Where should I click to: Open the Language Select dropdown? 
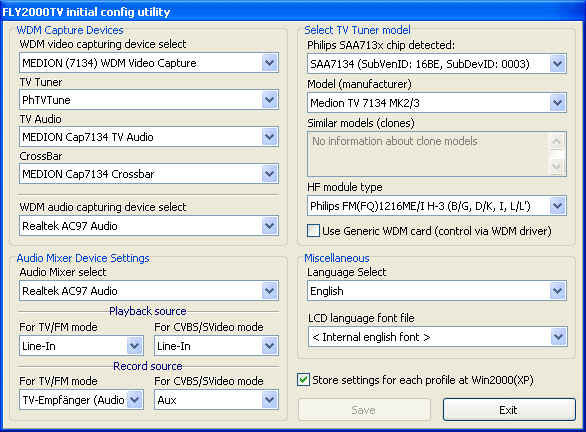(558, 291)
